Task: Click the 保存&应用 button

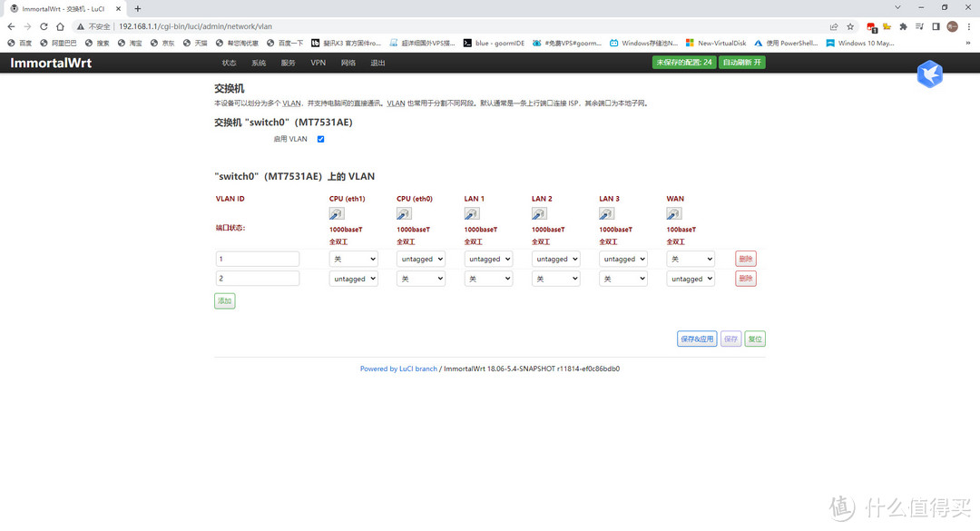Action: (x=696, y=339)
